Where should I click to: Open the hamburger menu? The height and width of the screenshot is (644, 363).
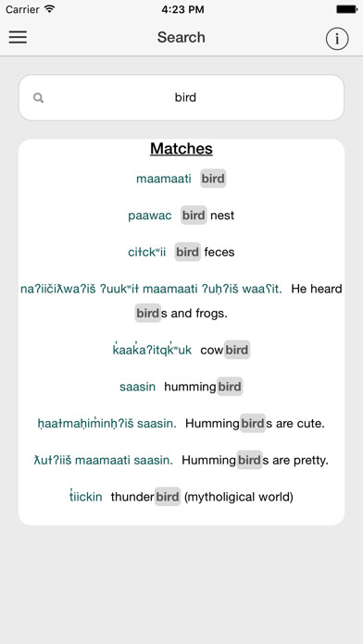18,37
